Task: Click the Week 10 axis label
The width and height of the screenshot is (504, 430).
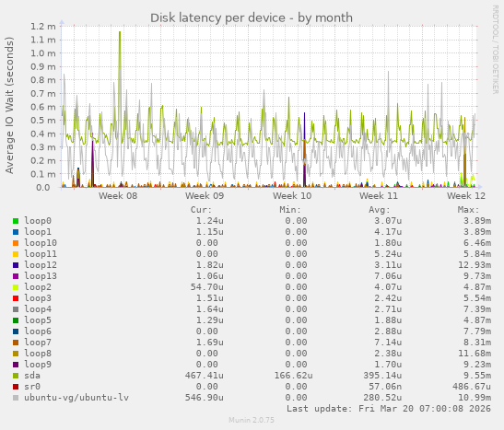Action: click(292, 196)
